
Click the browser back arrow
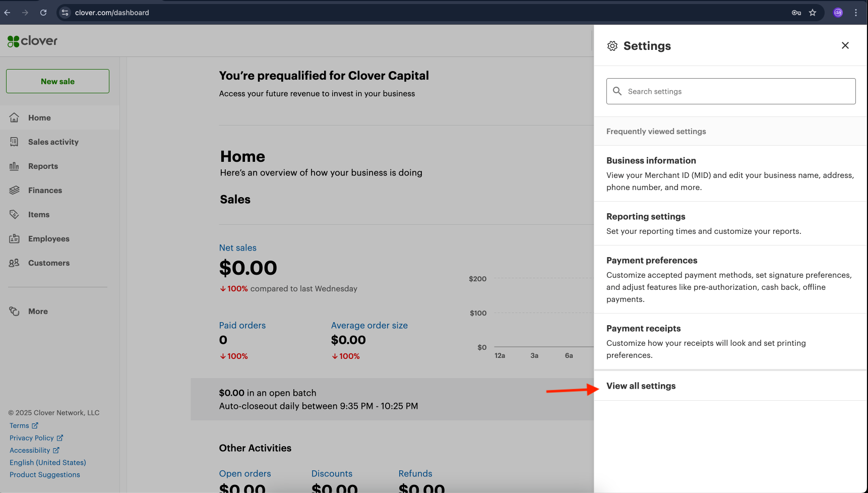coord(7,13)
